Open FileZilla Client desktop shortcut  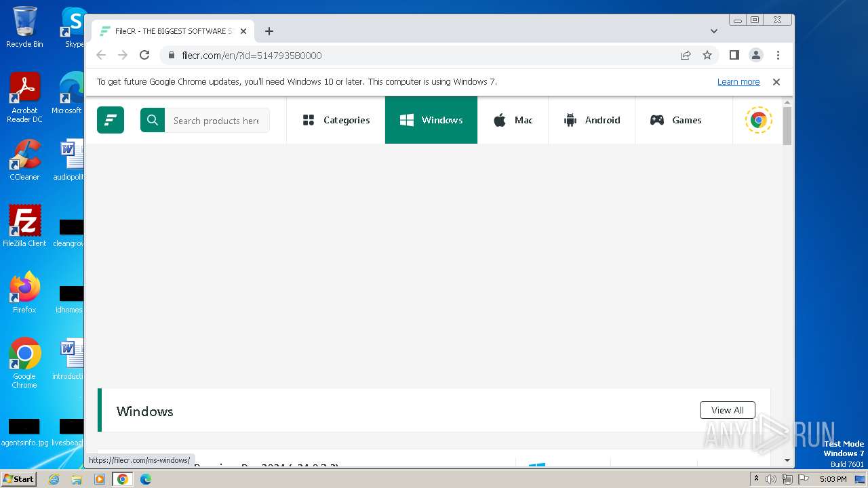(x=24, y=226)
